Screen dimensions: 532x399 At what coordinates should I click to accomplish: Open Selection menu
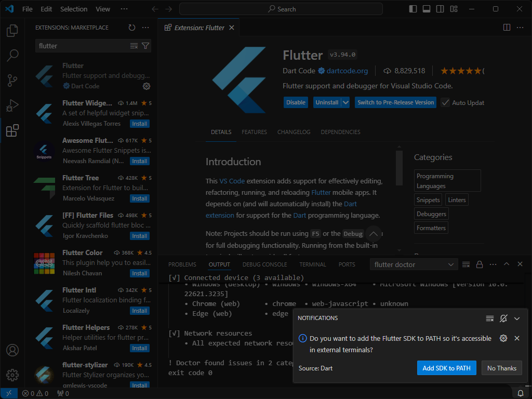coord(74,9)
